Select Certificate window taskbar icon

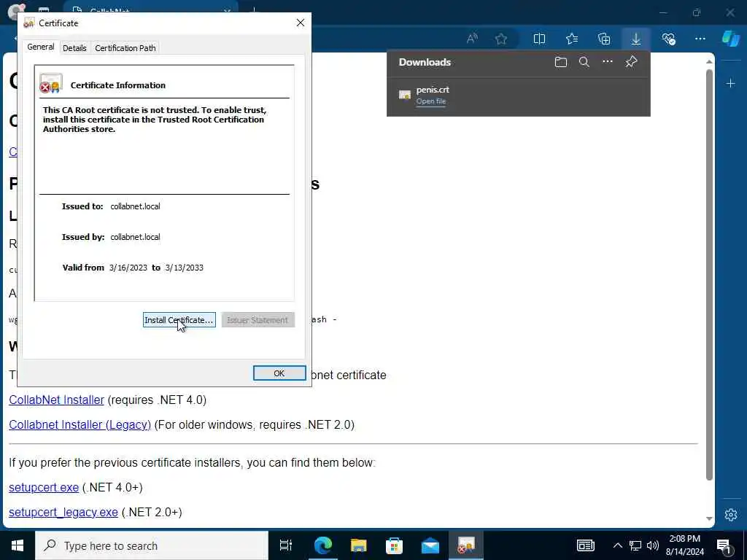tap(466, 545)
